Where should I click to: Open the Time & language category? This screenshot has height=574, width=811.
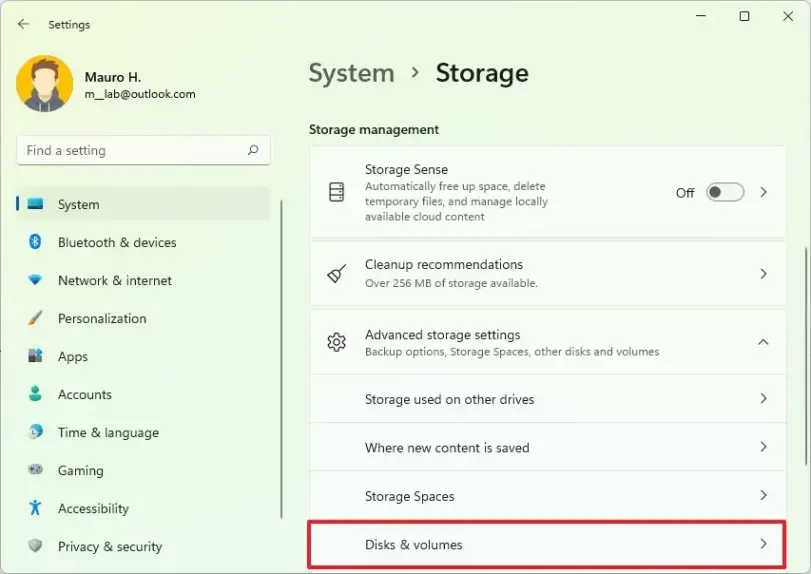click(108, 432)
